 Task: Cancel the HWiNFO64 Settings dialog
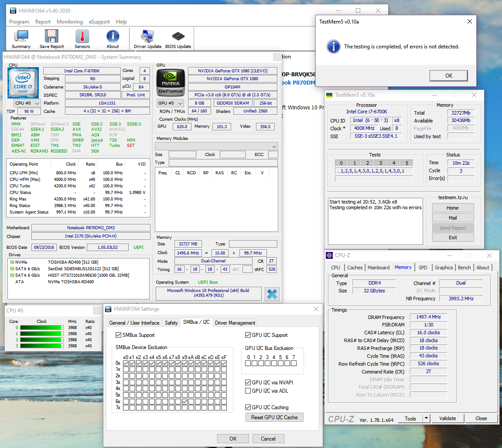pyautogui.click(x=268, y=439)
